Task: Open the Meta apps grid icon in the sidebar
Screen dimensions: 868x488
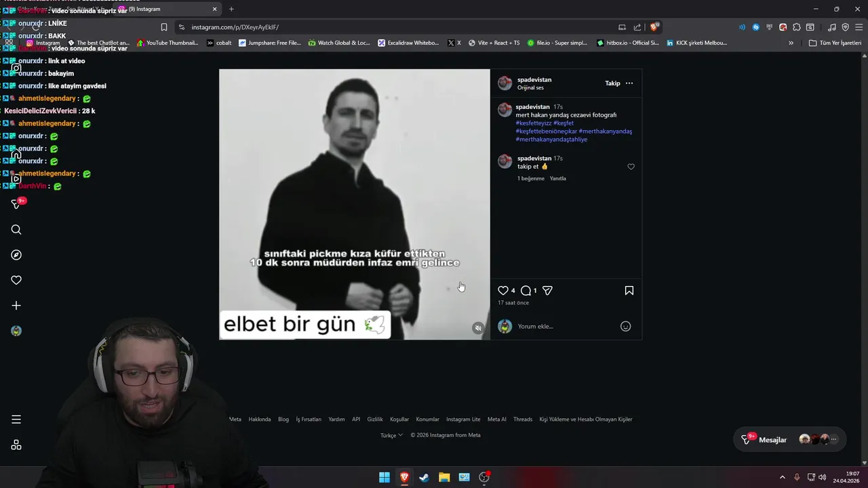Action: pos(16,445)
